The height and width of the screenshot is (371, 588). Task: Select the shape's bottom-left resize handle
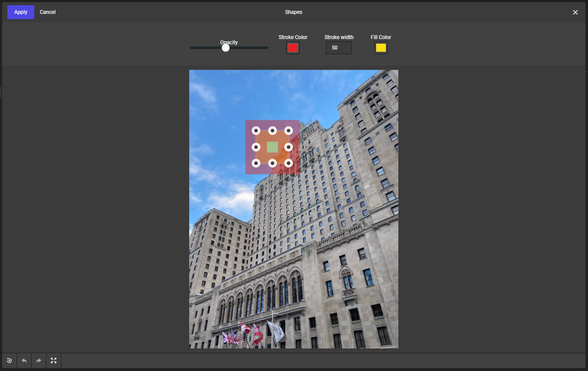tap(256, 163)
